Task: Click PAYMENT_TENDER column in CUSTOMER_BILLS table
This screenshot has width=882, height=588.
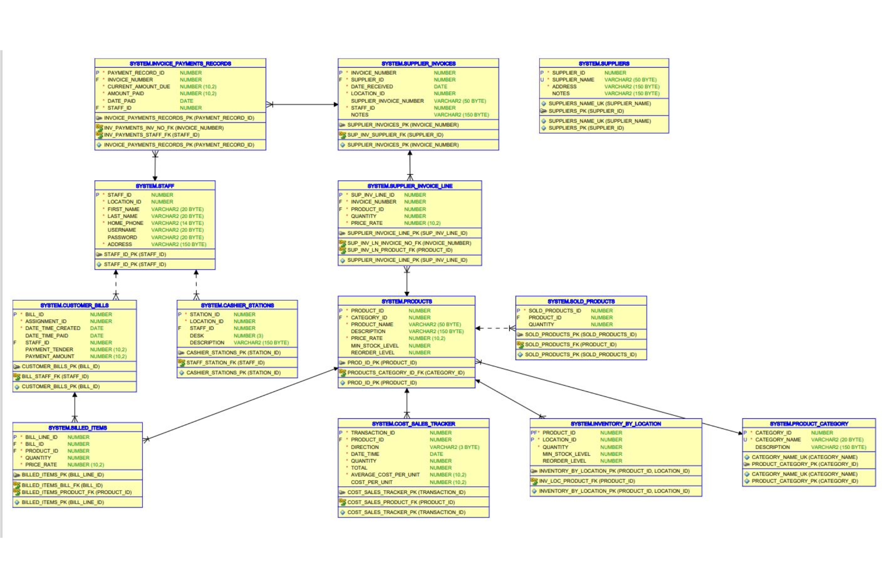Action: tap(49, 349)
